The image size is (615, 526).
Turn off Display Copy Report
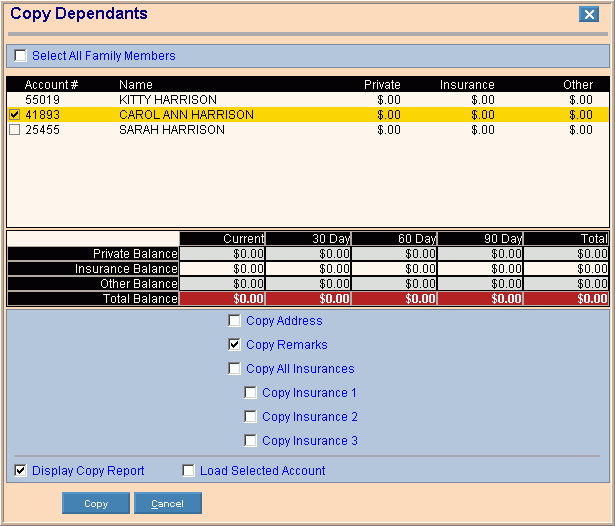(x=21, y=471)
